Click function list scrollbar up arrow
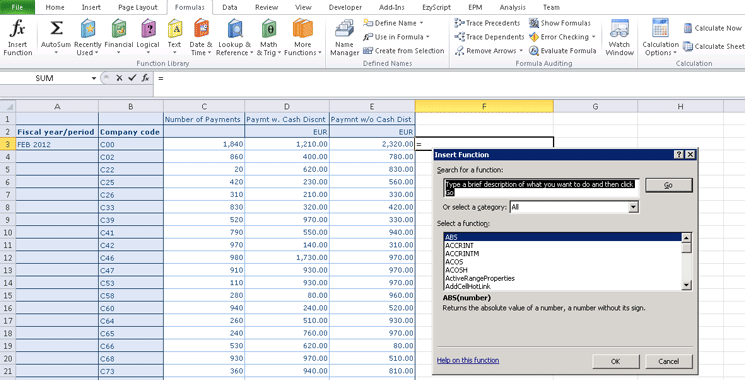Screen dimensions: 745x380 (687, 238)
